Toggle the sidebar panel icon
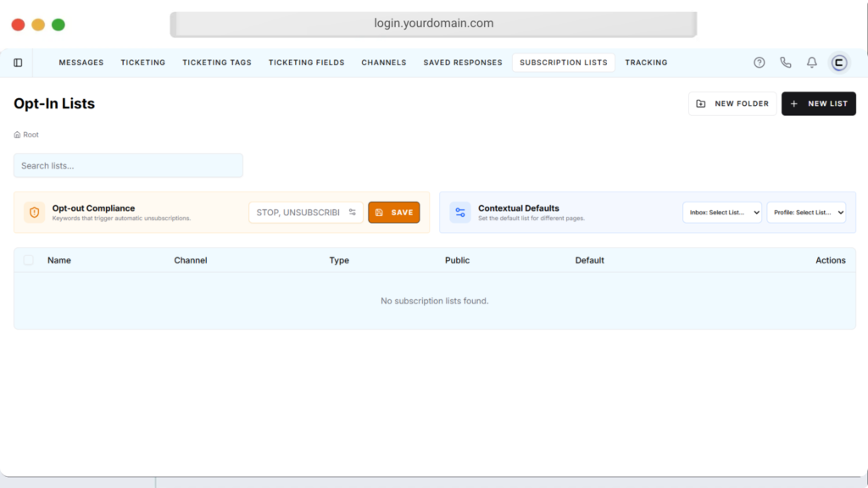 click(18, 63)
